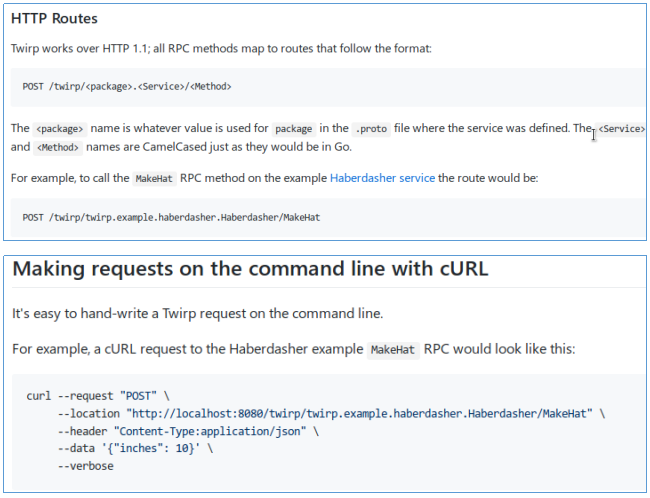Click the 'It's easy to hand-write' sentence
650x498 pixels.
point(198,314)
